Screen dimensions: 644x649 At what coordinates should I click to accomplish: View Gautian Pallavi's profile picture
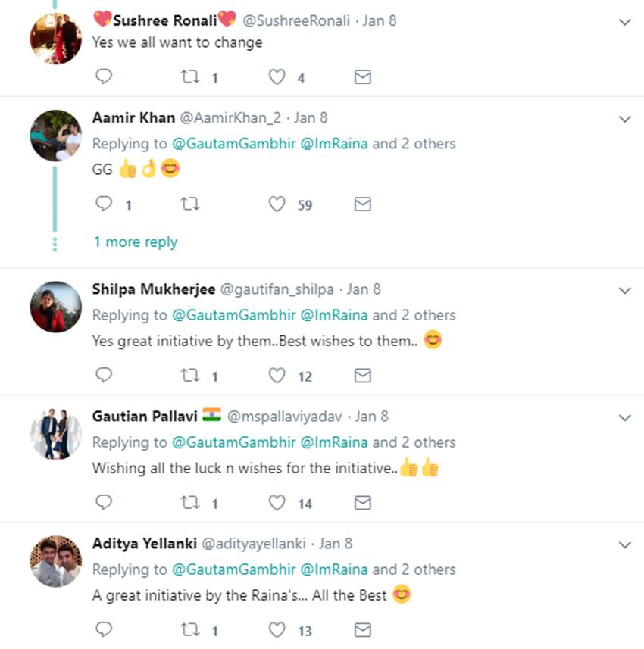(55, 435)
